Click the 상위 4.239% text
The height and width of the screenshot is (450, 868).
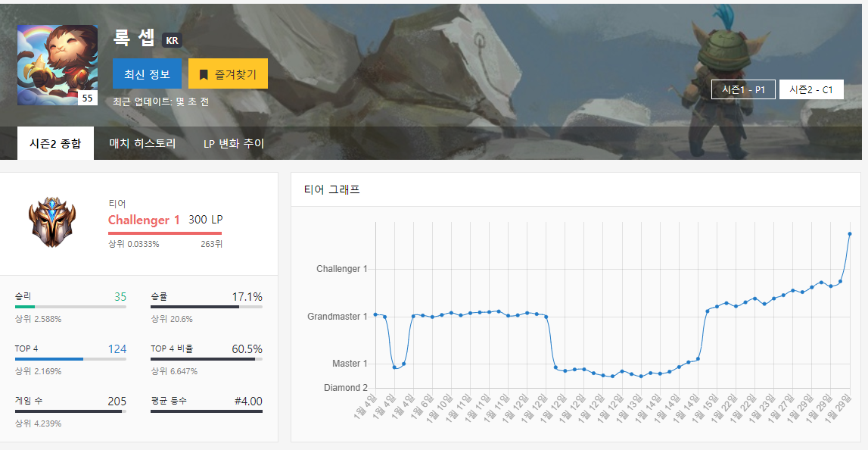pos(38,423)
